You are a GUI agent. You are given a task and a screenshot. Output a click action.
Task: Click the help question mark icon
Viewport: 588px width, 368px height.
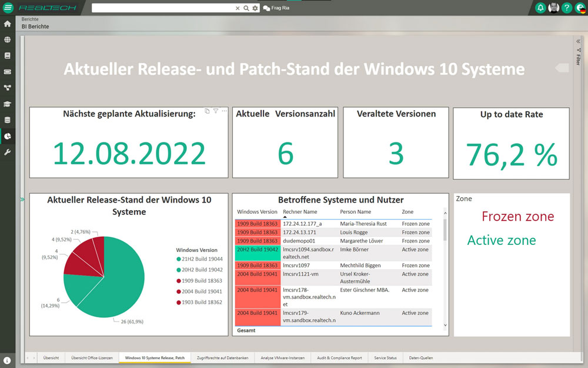pyautogui.click(x=566, y=8)
